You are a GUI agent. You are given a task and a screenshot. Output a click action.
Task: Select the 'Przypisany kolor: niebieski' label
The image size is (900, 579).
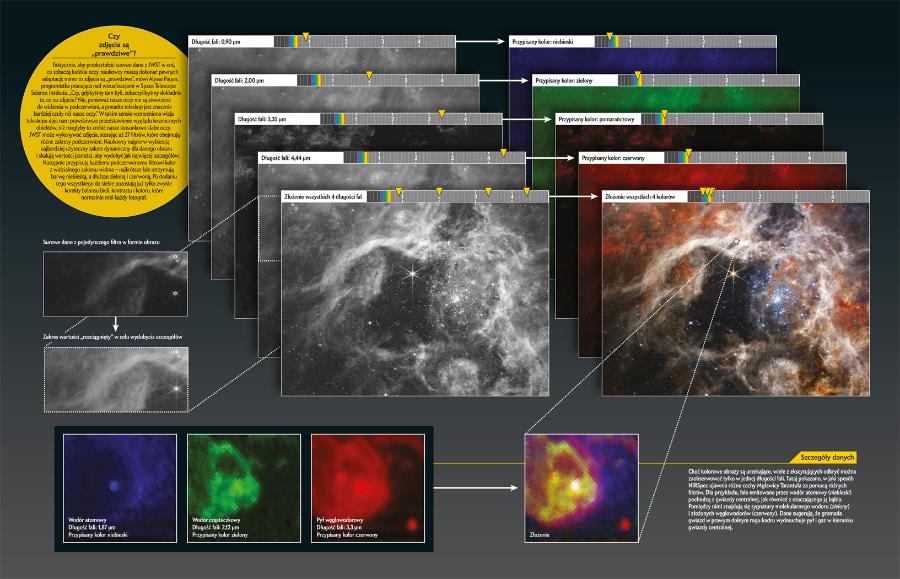click(x=541, y=42)
